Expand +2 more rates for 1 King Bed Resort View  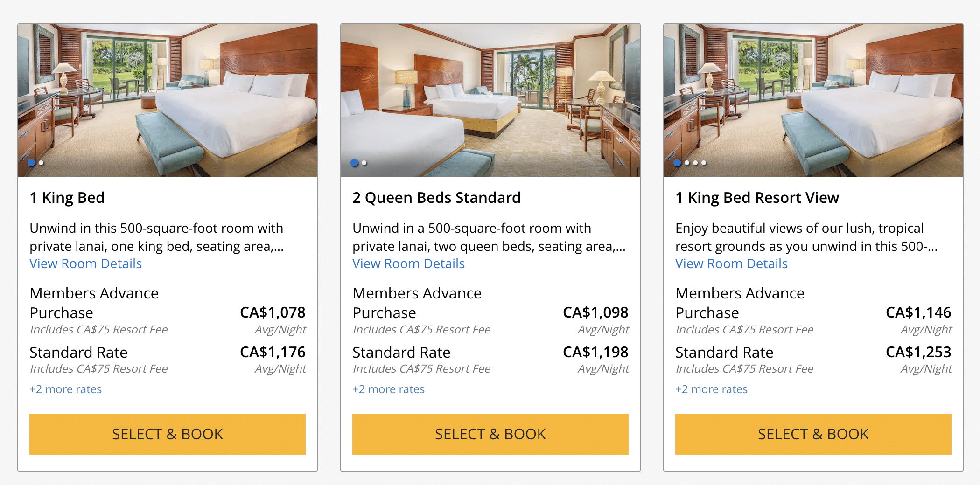tap(711, 389)
